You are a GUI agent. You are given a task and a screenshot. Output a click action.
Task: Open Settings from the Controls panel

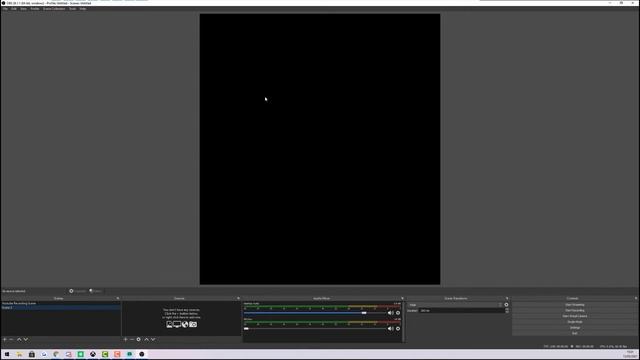coord(574,328)
